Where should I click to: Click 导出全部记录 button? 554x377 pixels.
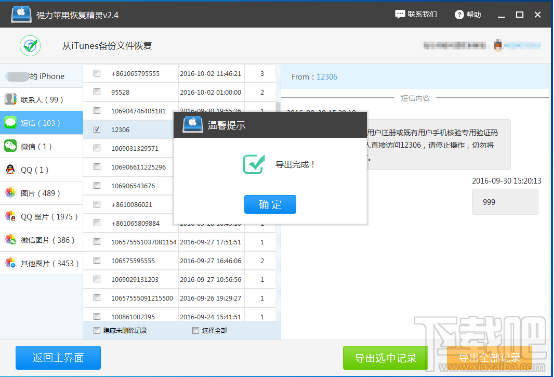click(x=489, y=358)
